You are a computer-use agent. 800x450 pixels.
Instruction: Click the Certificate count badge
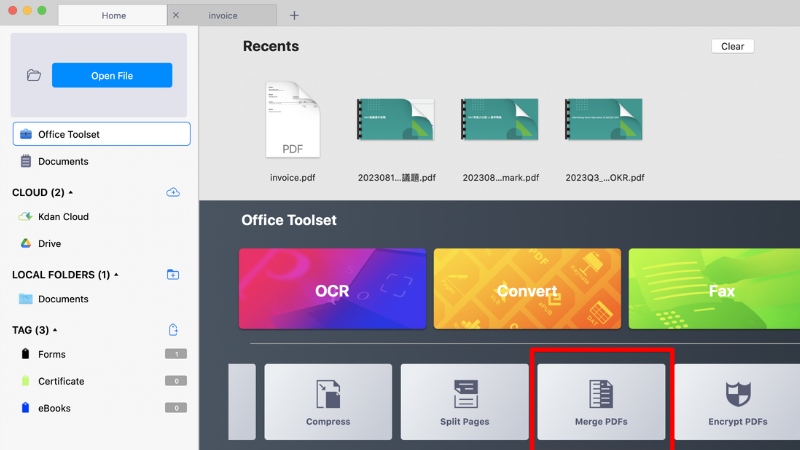pos(176,381)
